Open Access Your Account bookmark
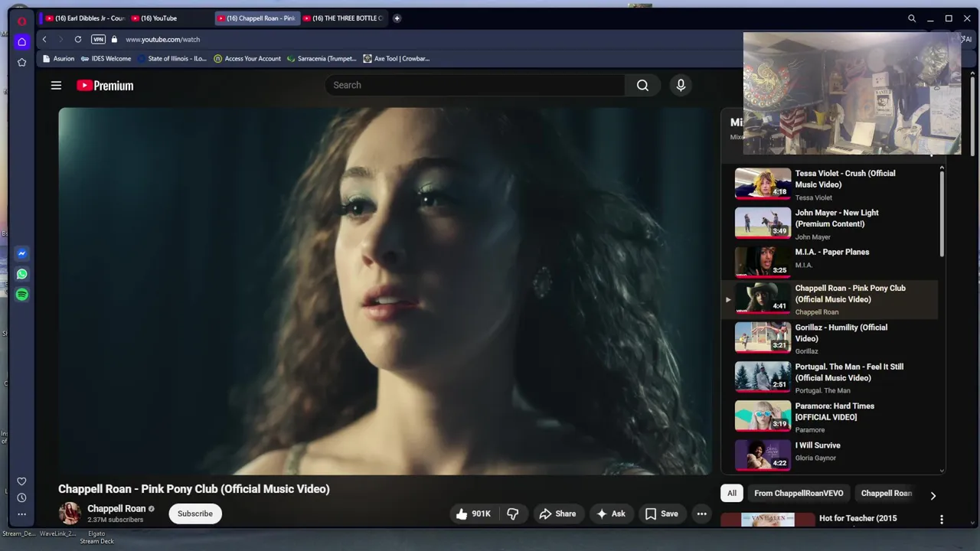The height and width of the screenshot is (551, 980). (x=247, y=58)
